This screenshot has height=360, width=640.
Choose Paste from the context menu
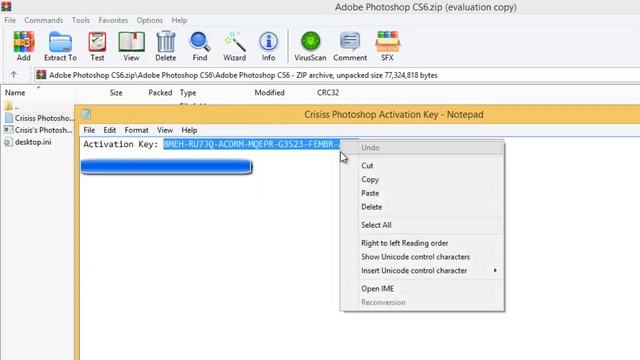tap(422, 193)
